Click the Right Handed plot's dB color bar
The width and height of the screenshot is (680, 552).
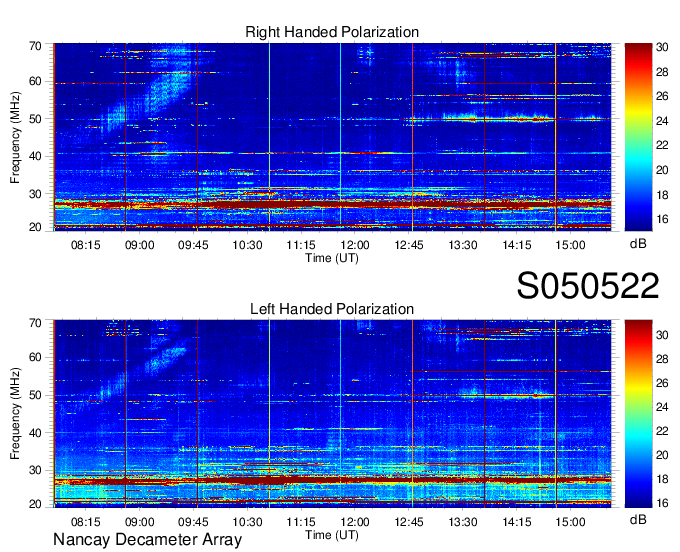638,137
